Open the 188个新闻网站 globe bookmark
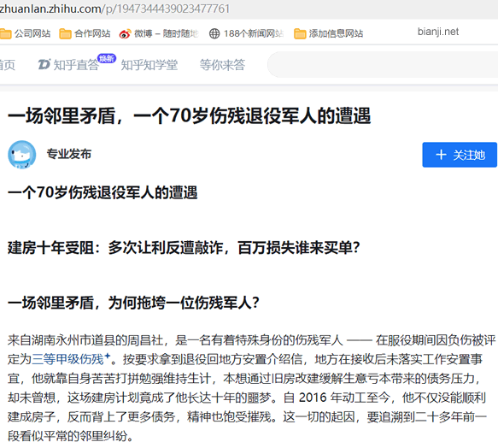498x448 pixels. tap(246, 33)
